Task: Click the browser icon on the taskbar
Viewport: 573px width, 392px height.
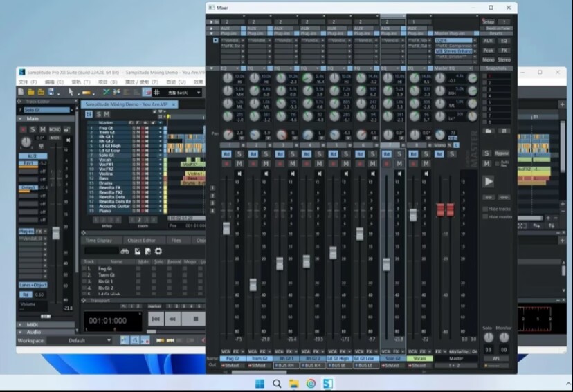Action: pos(311,384)
